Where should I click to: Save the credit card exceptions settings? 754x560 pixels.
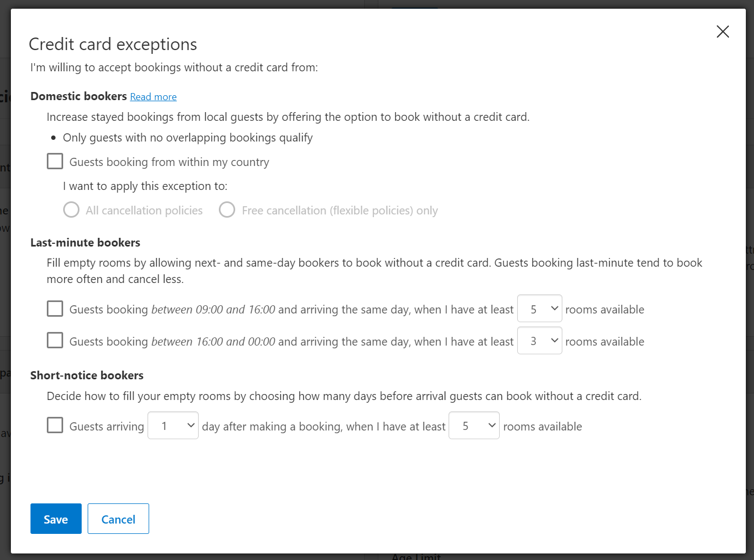[56, 519]
